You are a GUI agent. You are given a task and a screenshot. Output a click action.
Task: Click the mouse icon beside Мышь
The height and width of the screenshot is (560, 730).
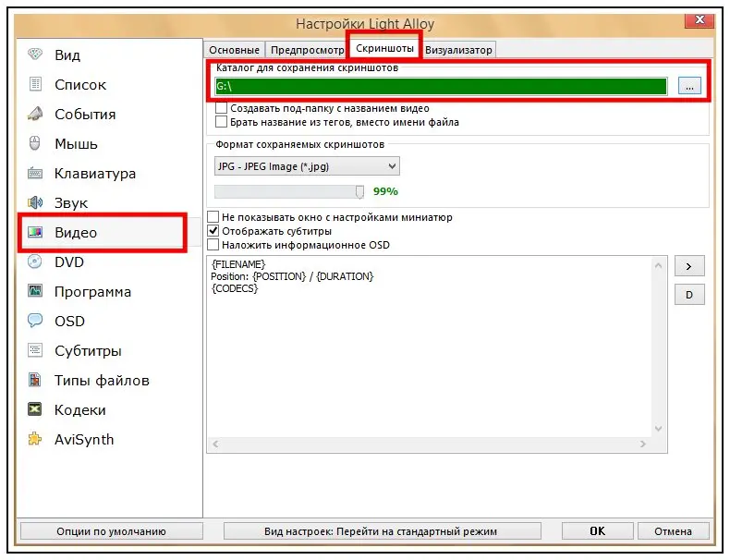click(x=35, y=143)
